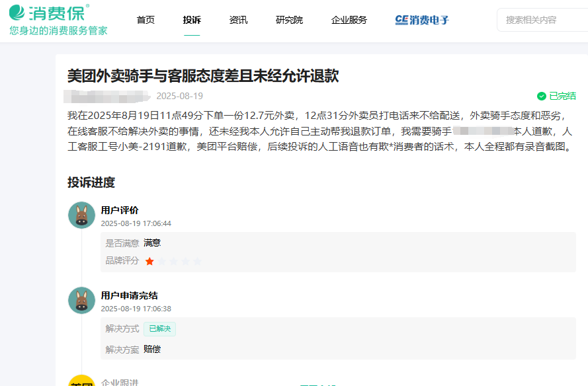
Task: Click the blurred username next to date
Action: 107,96
